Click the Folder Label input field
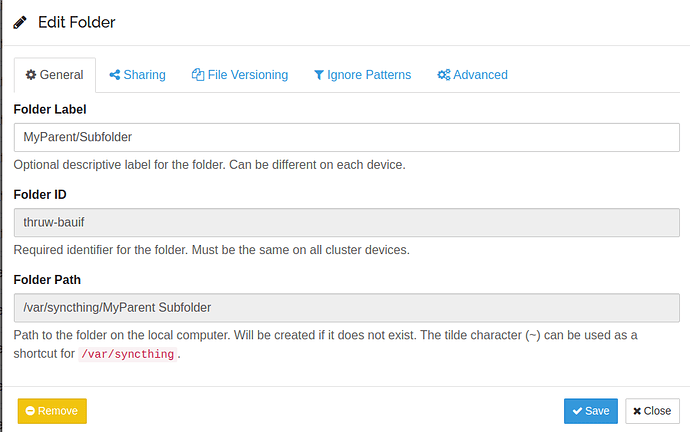This screenshot has width=690, height=432. (347, 137)
